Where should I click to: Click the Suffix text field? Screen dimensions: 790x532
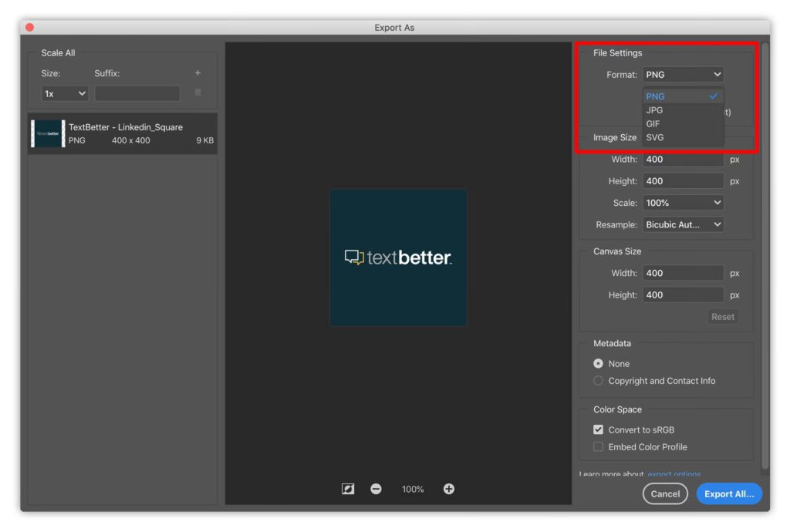coord(137,93)
